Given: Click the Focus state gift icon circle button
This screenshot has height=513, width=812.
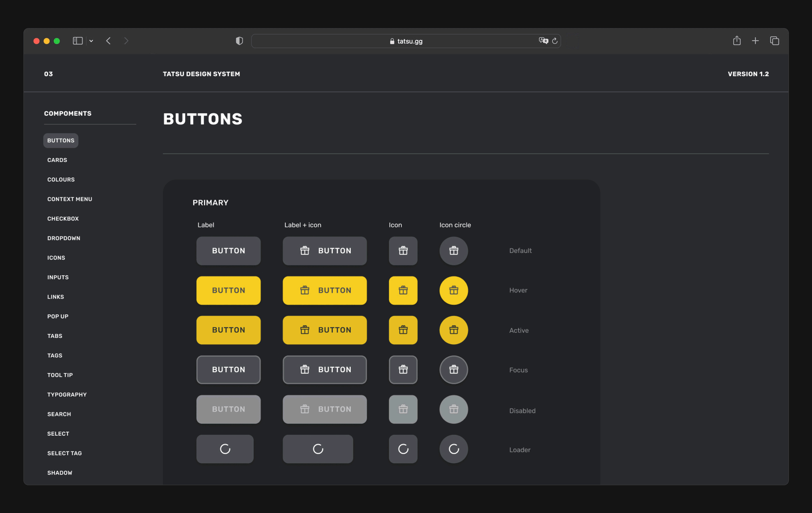Looking at the screenshot, I should tap(453, 369).
